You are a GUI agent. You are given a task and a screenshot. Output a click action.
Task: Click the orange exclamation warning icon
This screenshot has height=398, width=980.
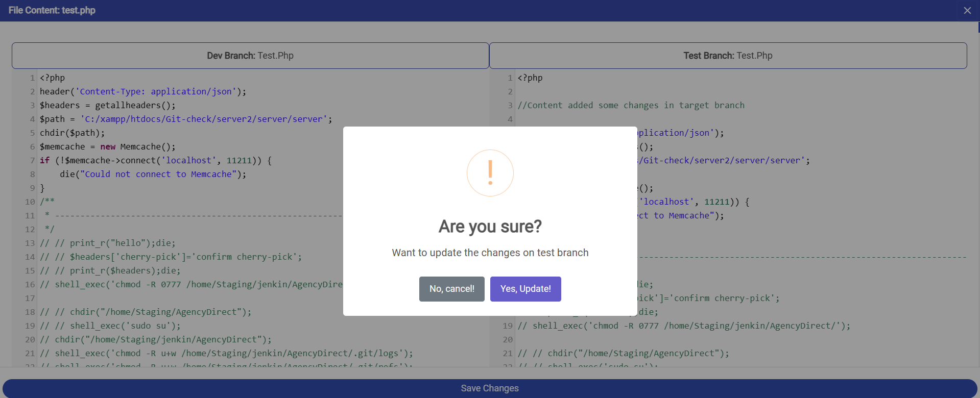pyautogui.click(x=490, y=173)
